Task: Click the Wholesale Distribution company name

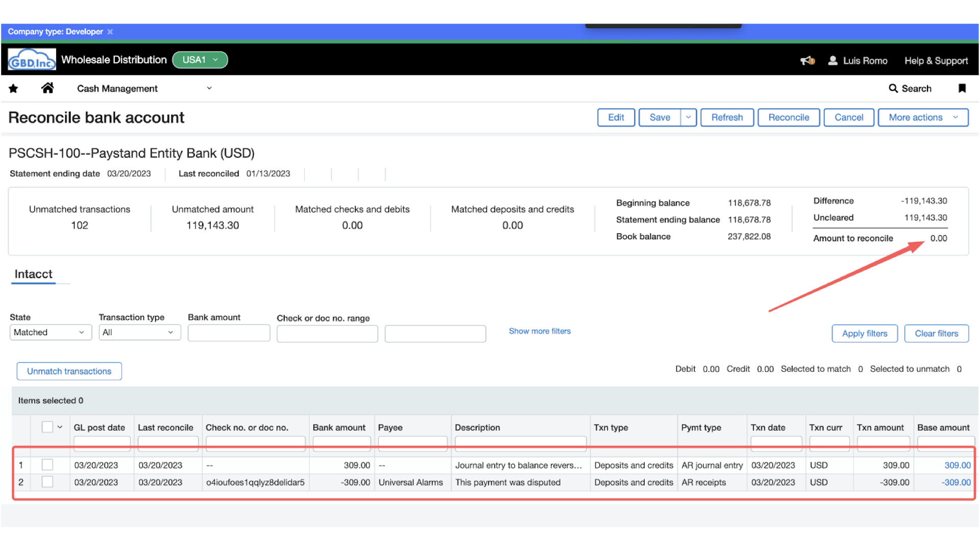Action: (114, 60)
